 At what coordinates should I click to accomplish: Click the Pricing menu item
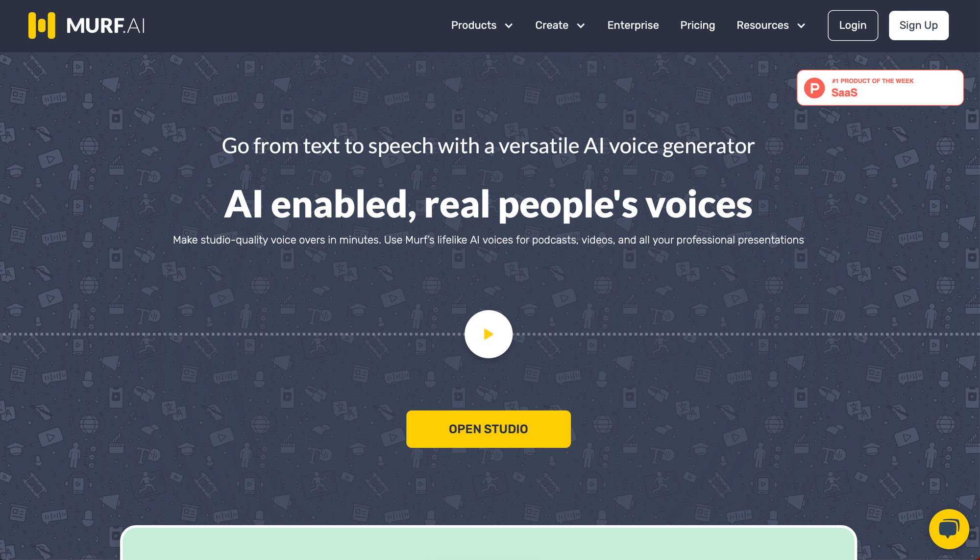pyautogui.click(x=698, y=25)
